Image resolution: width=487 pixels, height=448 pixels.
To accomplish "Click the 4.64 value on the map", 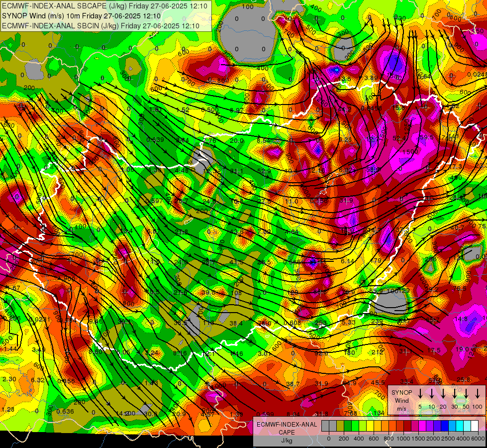I will (x=292, y=231).
